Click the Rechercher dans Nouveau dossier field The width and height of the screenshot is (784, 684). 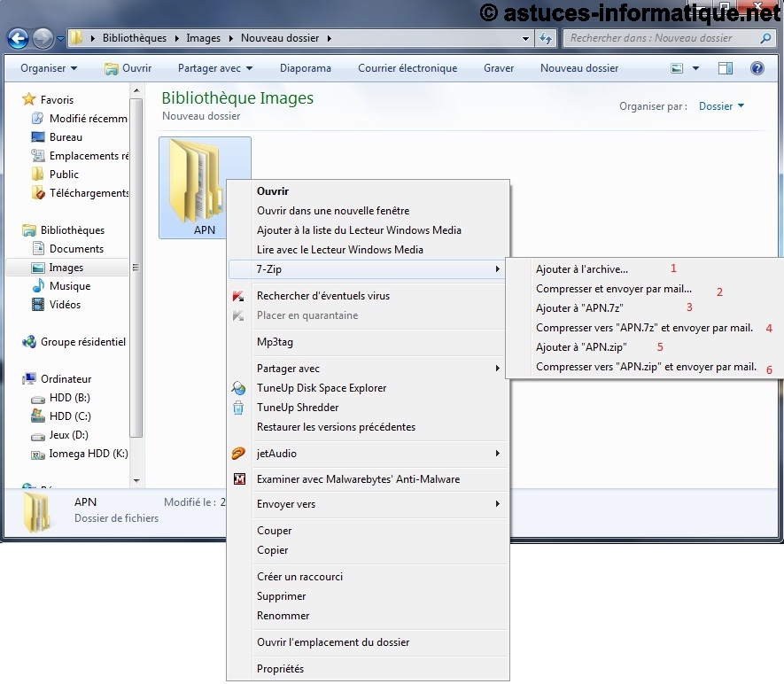click(670, 38)
